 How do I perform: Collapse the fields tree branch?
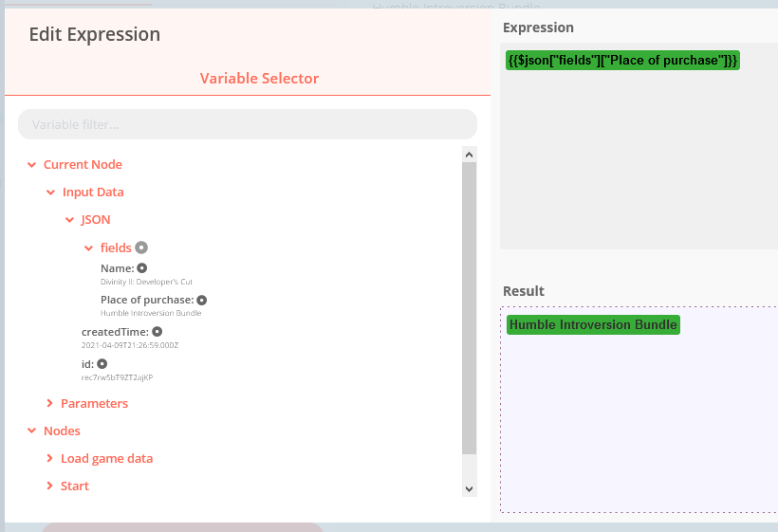(89, 248)
